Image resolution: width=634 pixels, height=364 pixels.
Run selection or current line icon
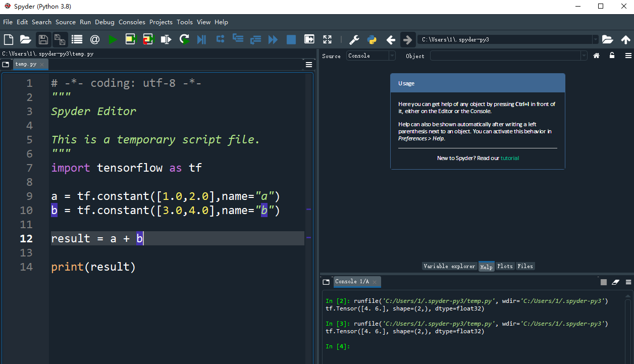click(166, 39)
